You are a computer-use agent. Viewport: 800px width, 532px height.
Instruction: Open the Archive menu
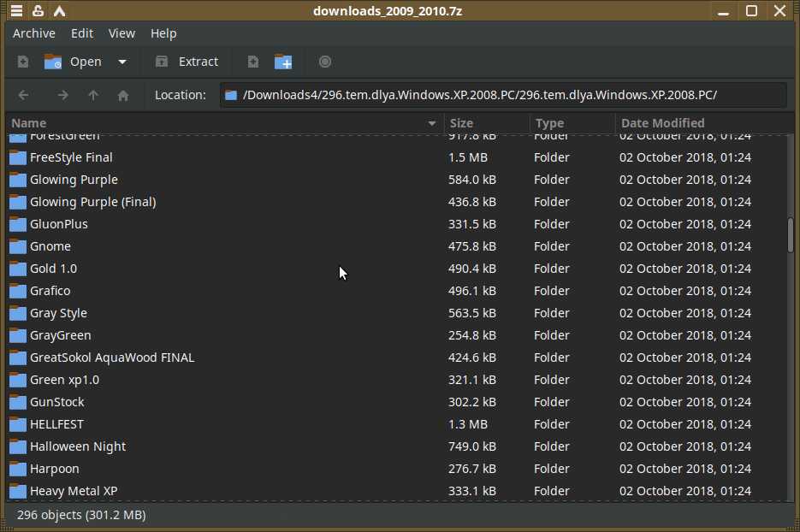point(34,33)
